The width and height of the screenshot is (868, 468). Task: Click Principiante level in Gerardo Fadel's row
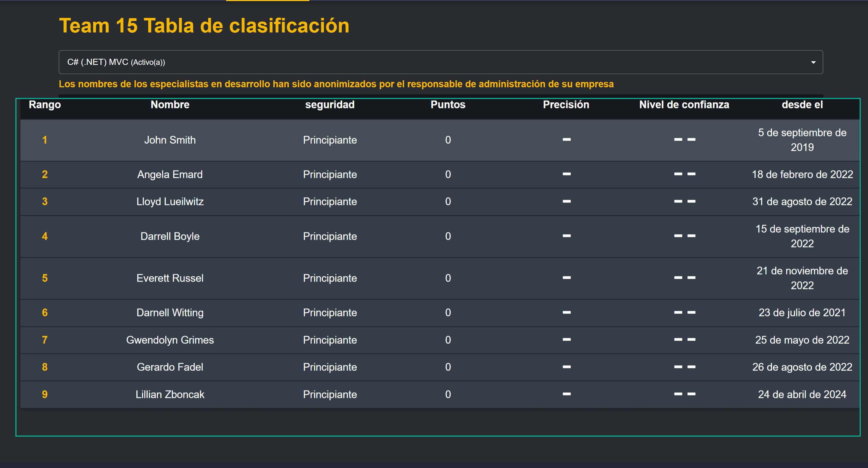point(329,367)
